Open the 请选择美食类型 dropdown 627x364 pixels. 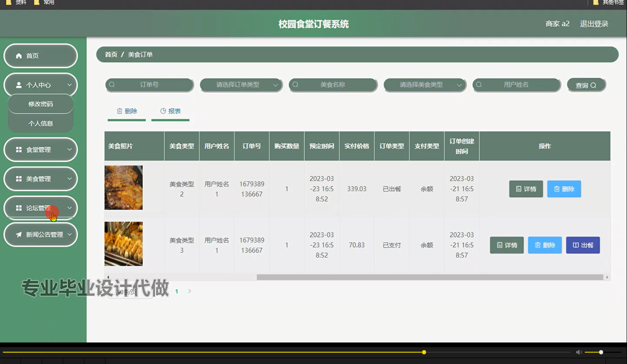click(425, 84)
